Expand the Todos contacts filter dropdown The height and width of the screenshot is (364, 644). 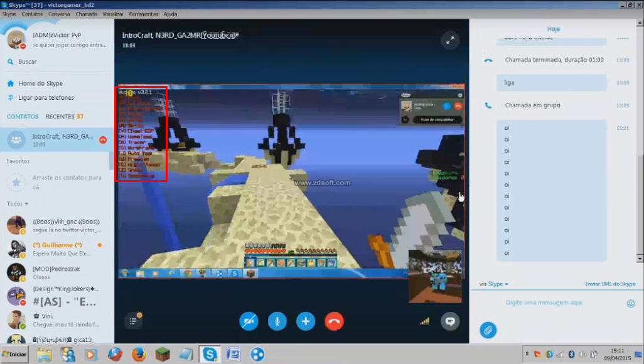click(x=17, y=204)
